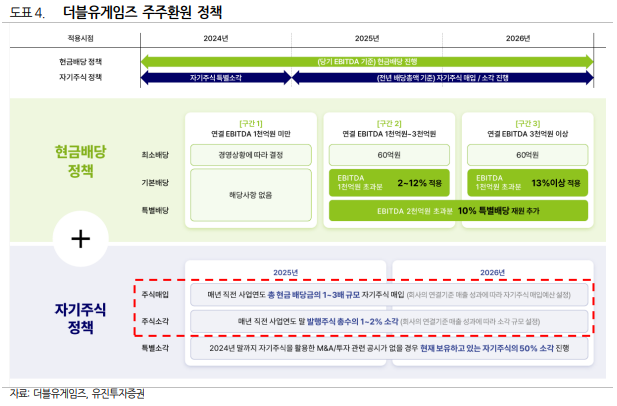The height and width of the screenshot is (406, 617).
Task: Click '연결 EBITDA 1천억원 미만' text
Action: pos(251,134)
